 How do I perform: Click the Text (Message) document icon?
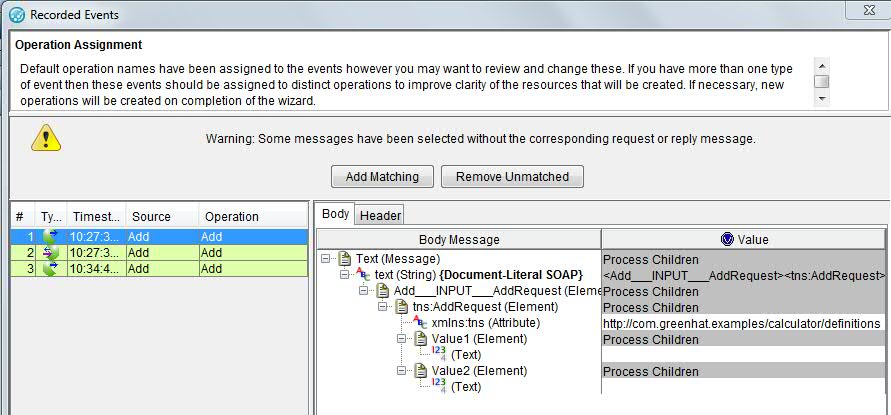point(344,259)
